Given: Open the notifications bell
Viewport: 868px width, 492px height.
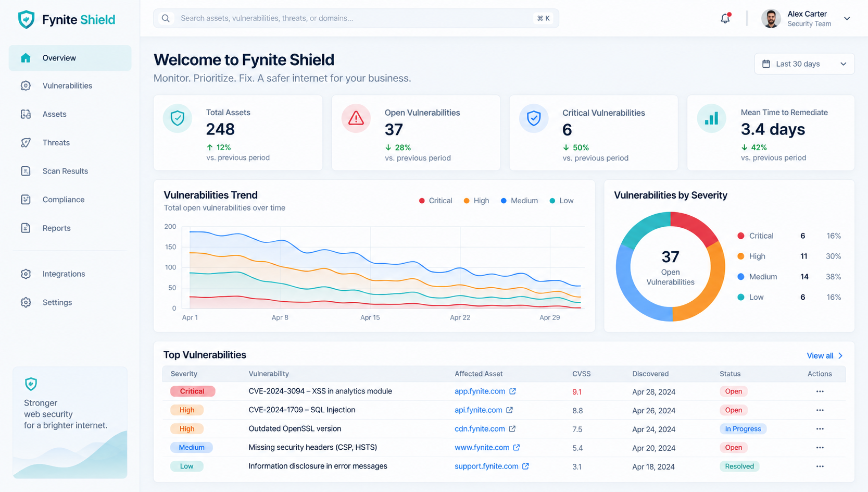Looking at the screenshot, I should [x=725, y=18].
